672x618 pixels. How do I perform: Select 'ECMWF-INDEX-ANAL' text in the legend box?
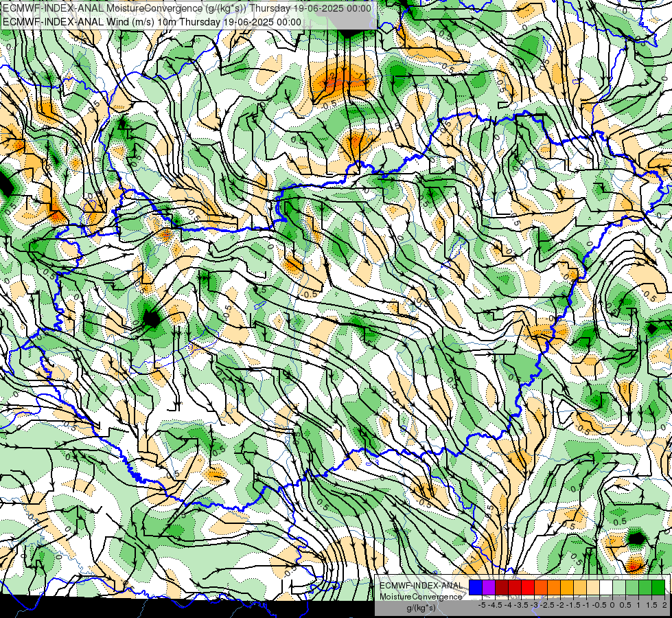(421, 586)
